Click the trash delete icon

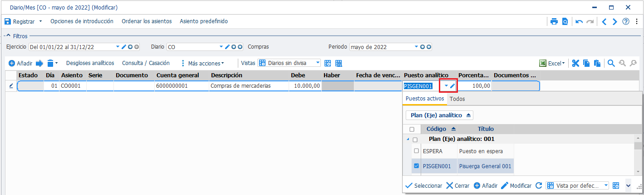tap(50, 63)
